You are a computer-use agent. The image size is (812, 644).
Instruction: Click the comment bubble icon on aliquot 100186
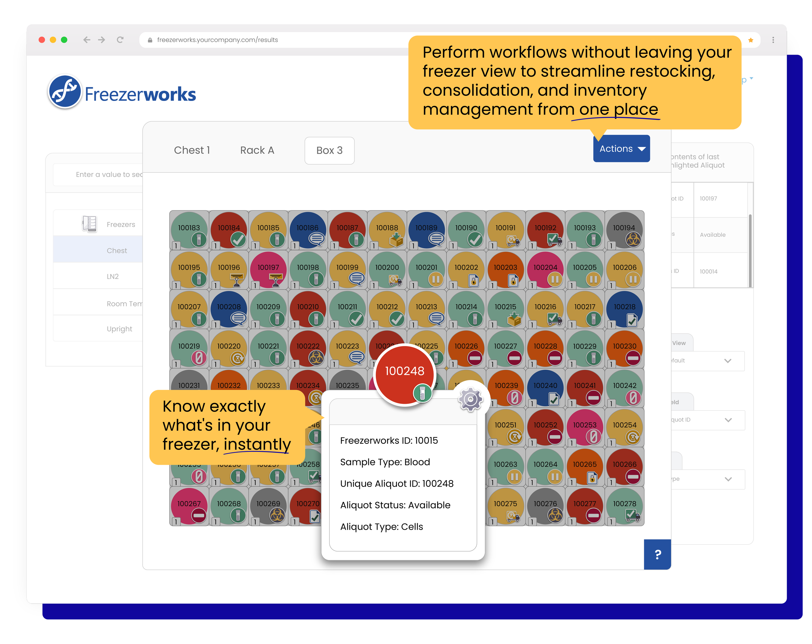click(x=316, y=239)
